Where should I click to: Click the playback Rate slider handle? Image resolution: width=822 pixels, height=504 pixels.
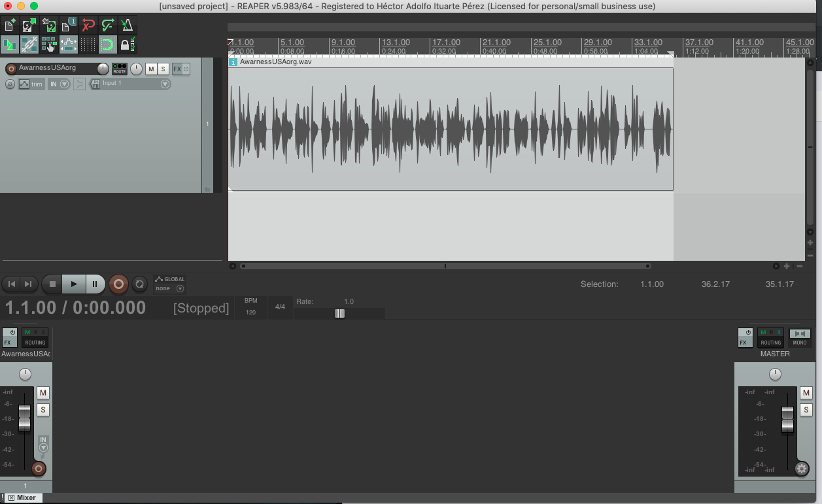coord(339,313)
